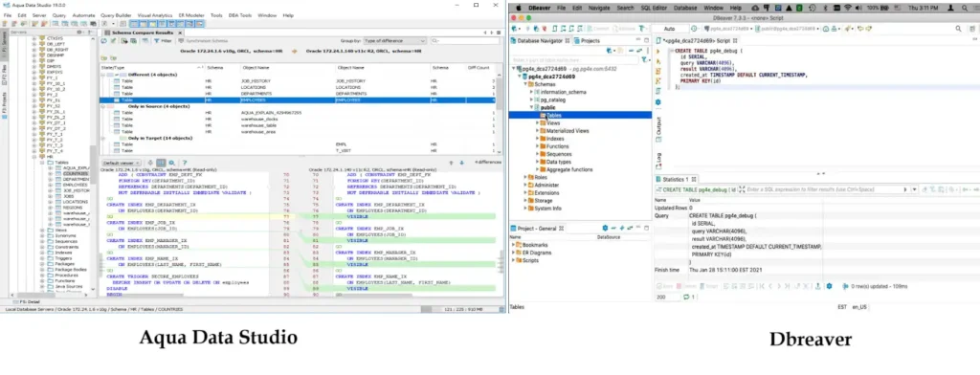Switch to the Projects tab in DBeaver
Screen dimensions: 980x375
pos(587,40)
